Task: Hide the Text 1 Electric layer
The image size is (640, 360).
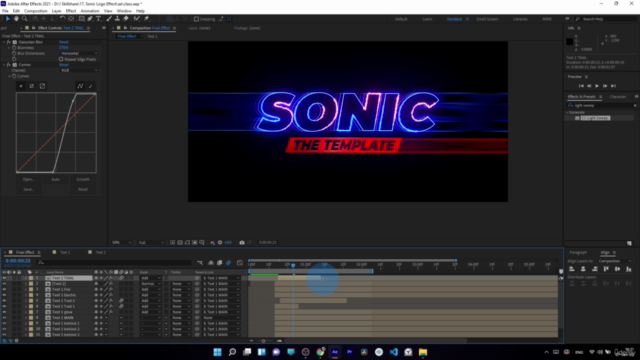Action: tap(4, 295)
